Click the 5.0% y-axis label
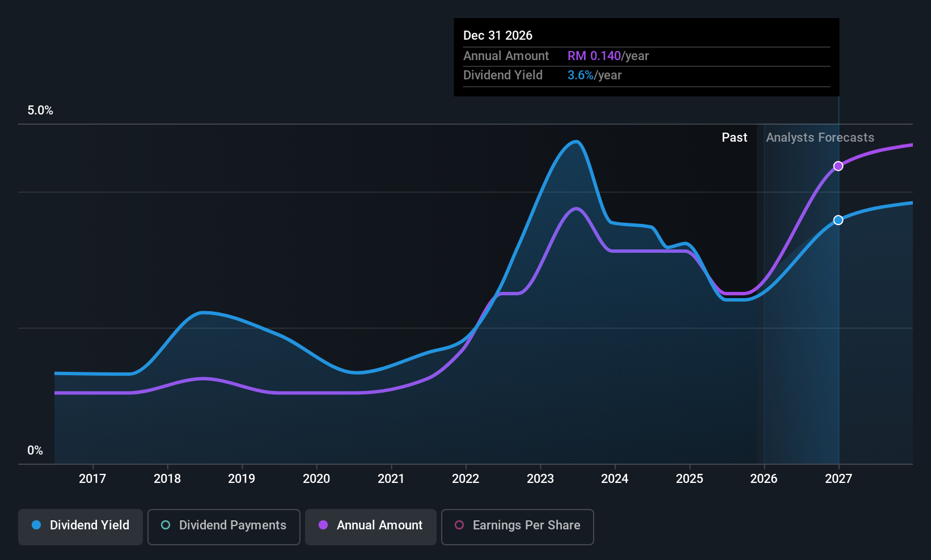This screenshot has height=560, width=931. [40, 111]
